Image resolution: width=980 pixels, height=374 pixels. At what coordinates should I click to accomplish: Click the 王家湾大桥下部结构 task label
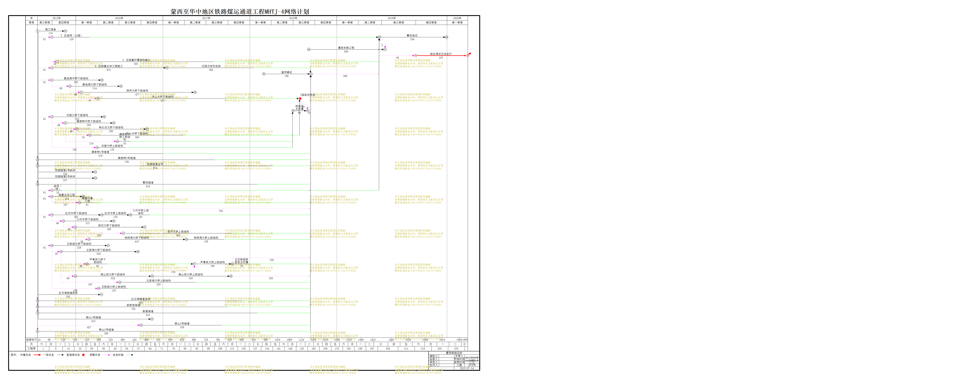pyautogui.click(x=99, y=250)
